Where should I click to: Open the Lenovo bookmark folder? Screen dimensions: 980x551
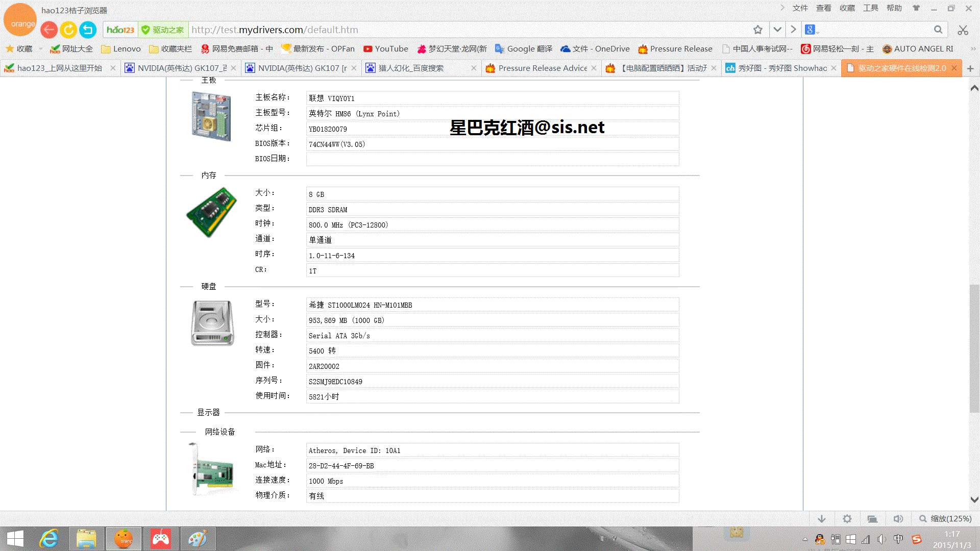tap(121, 49)
